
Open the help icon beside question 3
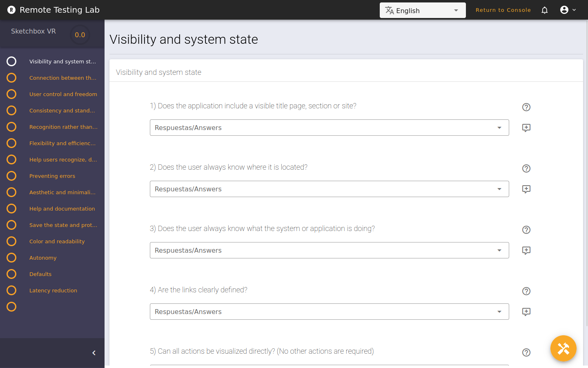[x=526, y=230]
